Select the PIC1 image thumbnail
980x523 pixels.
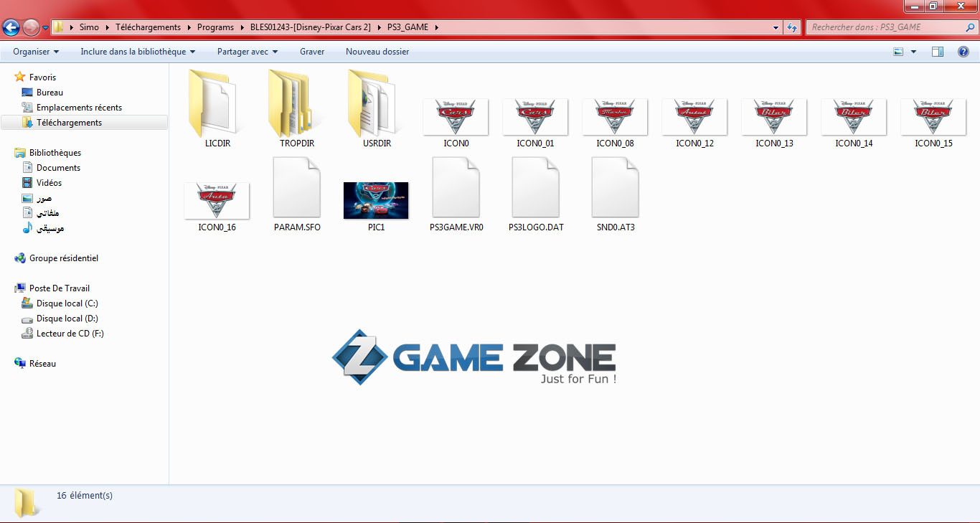pos(376,200)
